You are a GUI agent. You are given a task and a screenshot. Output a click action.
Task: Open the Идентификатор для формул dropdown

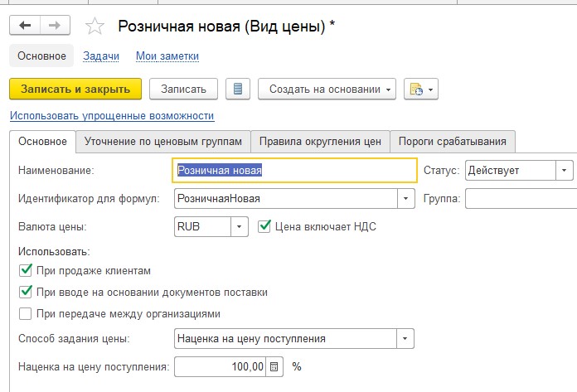click(x=405, y=199)
